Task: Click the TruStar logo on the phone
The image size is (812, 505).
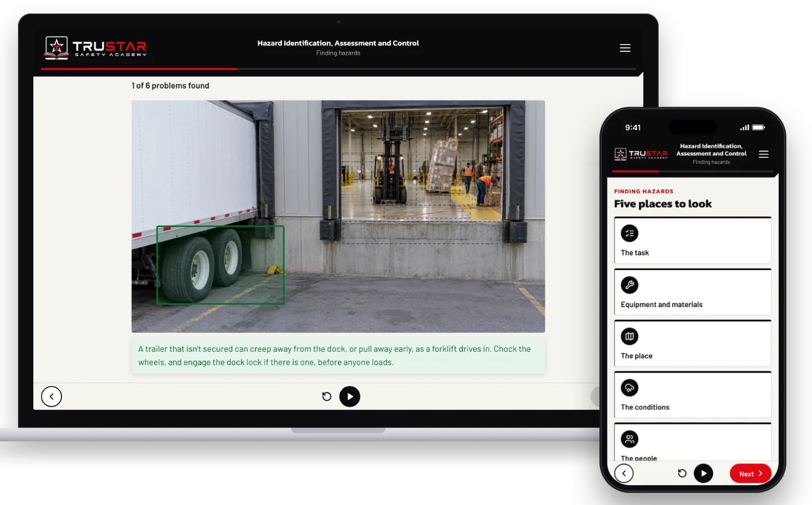Action: [x=641, y=154]
